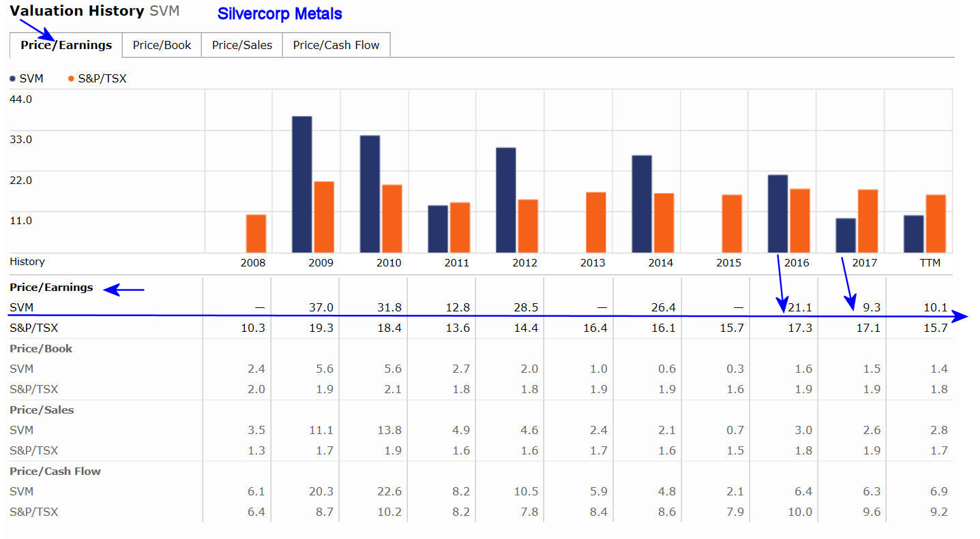Click the TTM column label
The width and height of the screenshot is (980, 539).
[930, 263]
